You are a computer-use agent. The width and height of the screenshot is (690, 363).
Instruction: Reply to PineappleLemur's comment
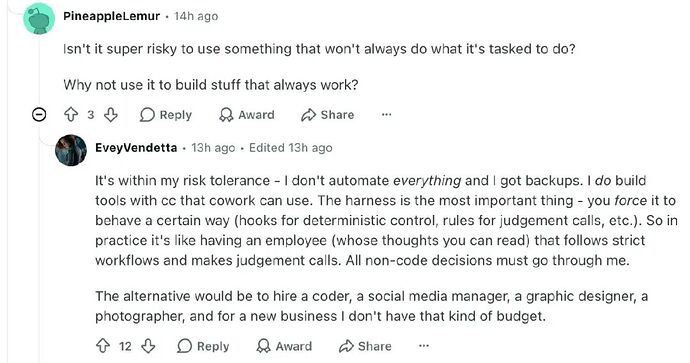[166, 115]
